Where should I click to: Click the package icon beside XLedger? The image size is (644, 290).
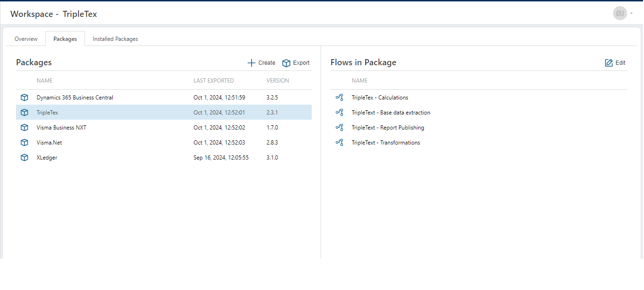(x=24, y=158)
